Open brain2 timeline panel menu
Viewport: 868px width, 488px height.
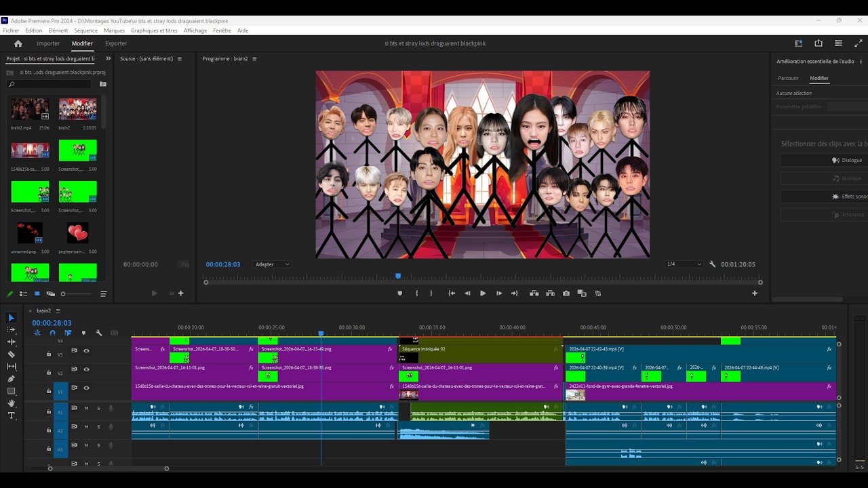tap(58, 310)
